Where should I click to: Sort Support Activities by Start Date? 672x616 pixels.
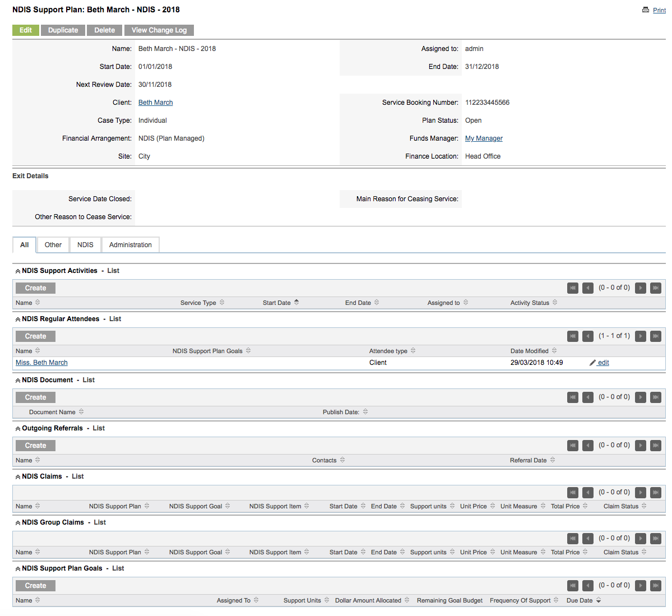point(281,303)
